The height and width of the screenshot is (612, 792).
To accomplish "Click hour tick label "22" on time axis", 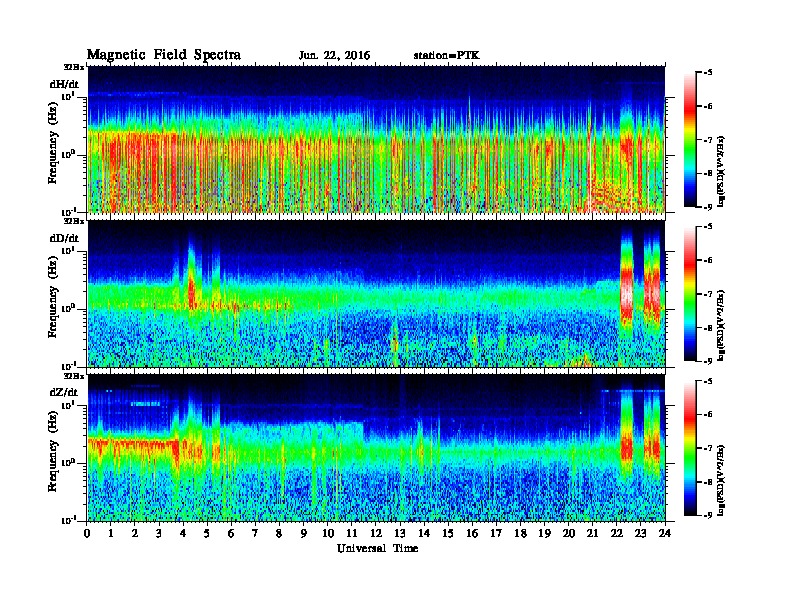I will (617, 533).
